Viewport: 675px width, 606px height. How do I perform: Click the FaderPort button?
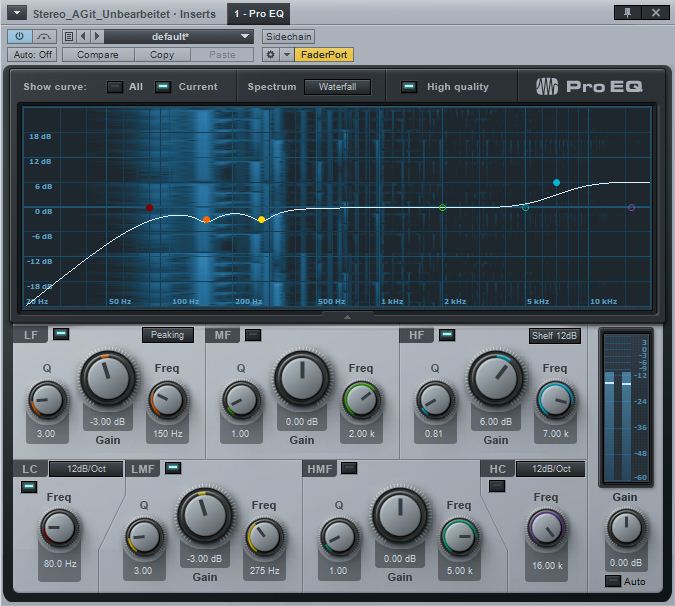(324, 55)
